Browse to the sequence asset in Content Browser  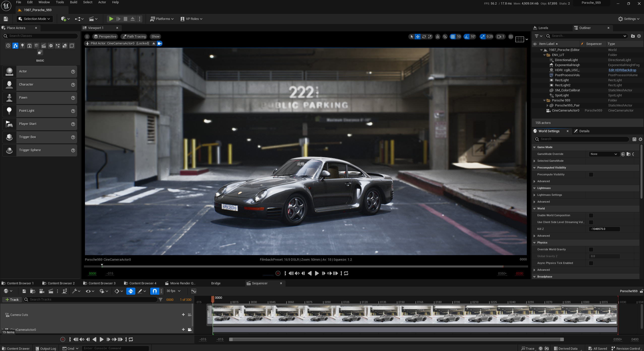pyautogui.click(x=33, y=291)
